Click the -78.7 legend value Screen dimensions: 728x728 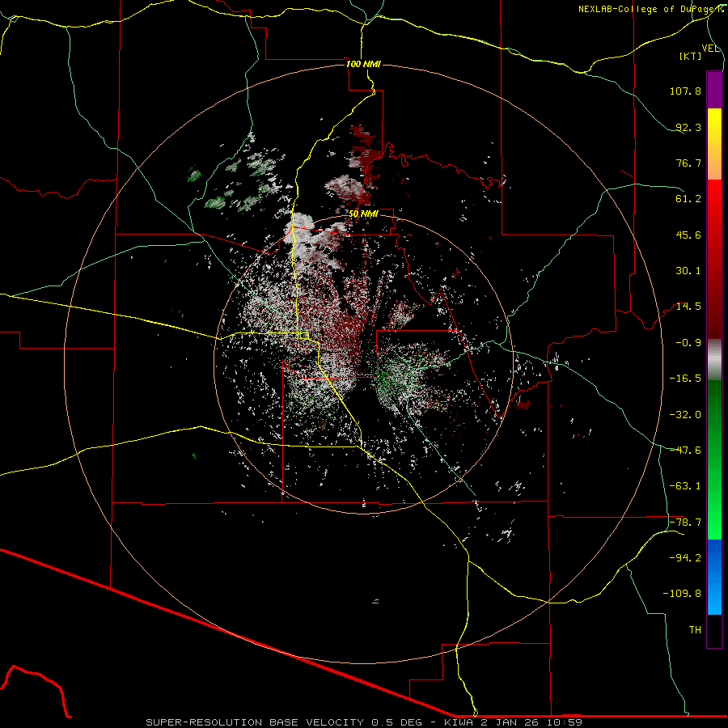tap(685, 523)
